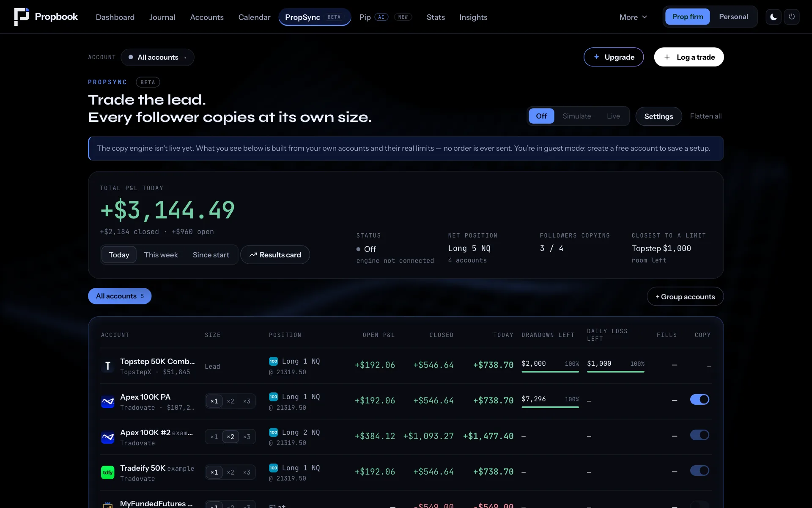This screenshot has height=508, width=812.
Task: Click the Apex 100K #2 logo icon
Action: click(x=108, y=437)
